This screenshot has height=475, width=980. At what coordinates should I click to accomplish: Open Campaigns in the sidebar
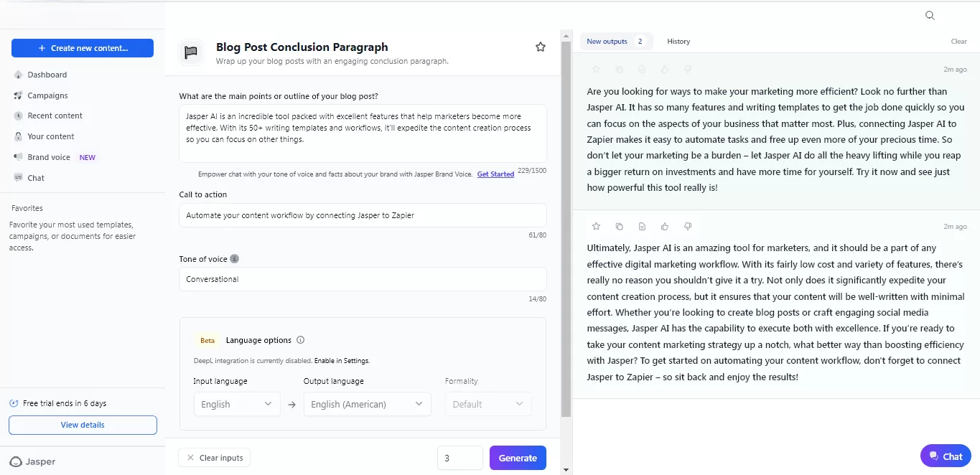pyautogui.click(x=47, y=95)
